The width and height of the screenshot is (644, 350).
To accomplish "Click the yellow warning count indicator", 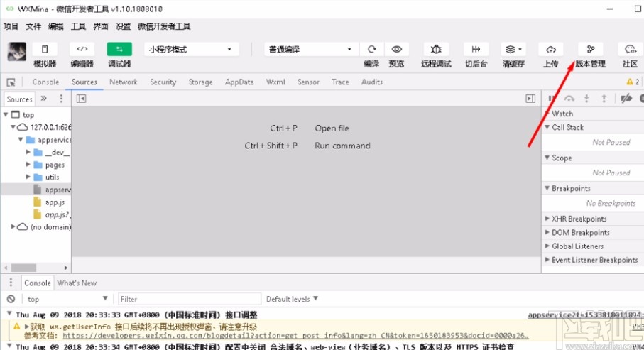I will [633, 82].
